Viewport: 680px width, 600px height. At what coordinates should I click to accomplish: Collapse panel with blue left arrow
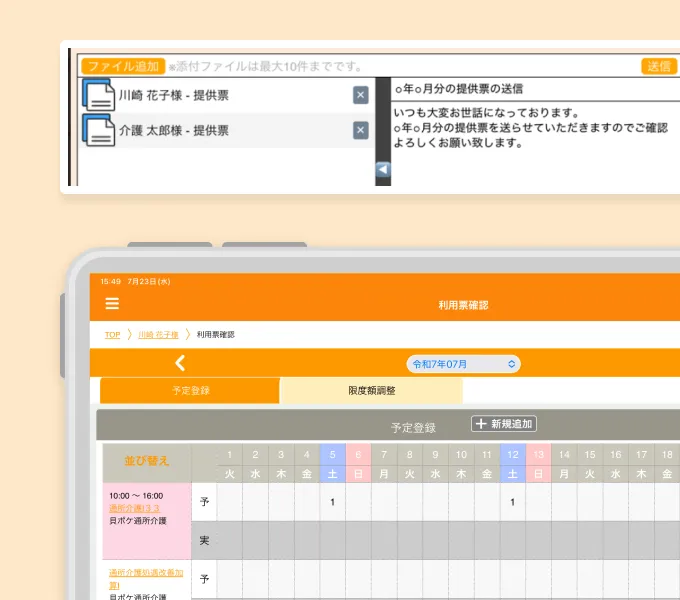click(x=382, y=169)
